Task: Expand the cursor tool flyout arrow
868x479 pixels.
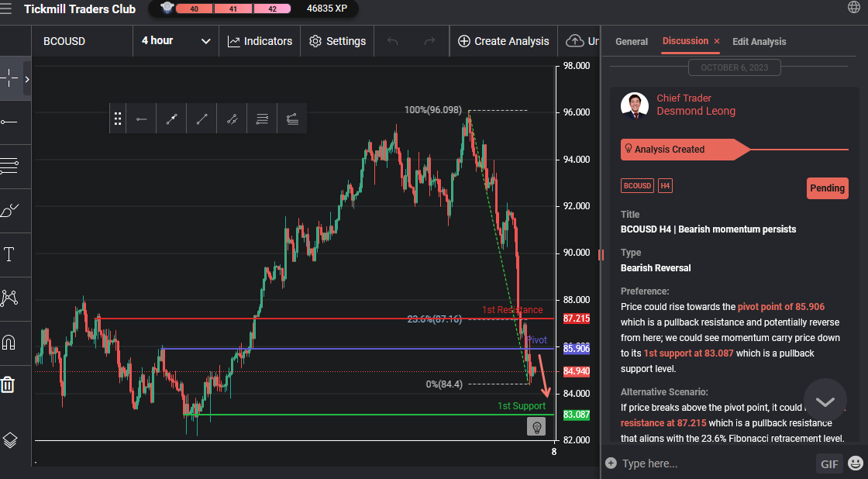Action: 26,78
